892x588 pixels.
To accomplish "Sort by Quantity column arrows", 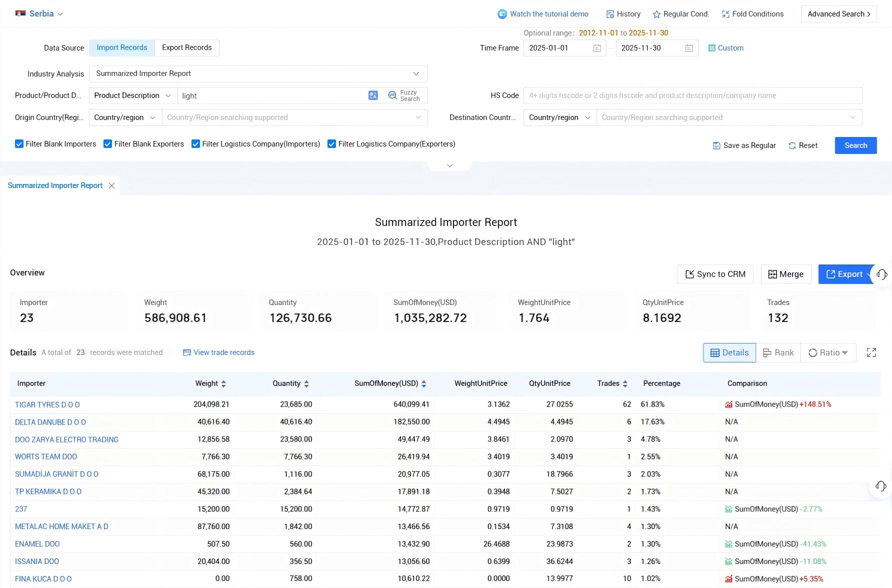I will 306,384.
